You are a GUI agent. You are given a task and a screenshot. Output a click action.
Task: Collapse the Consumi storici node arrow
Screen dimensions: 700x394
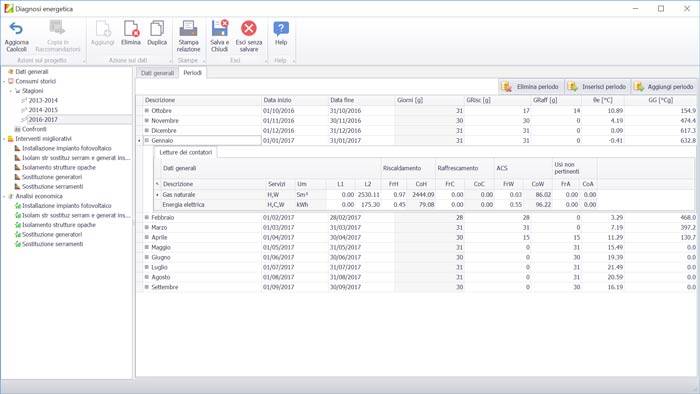(4, 82)
